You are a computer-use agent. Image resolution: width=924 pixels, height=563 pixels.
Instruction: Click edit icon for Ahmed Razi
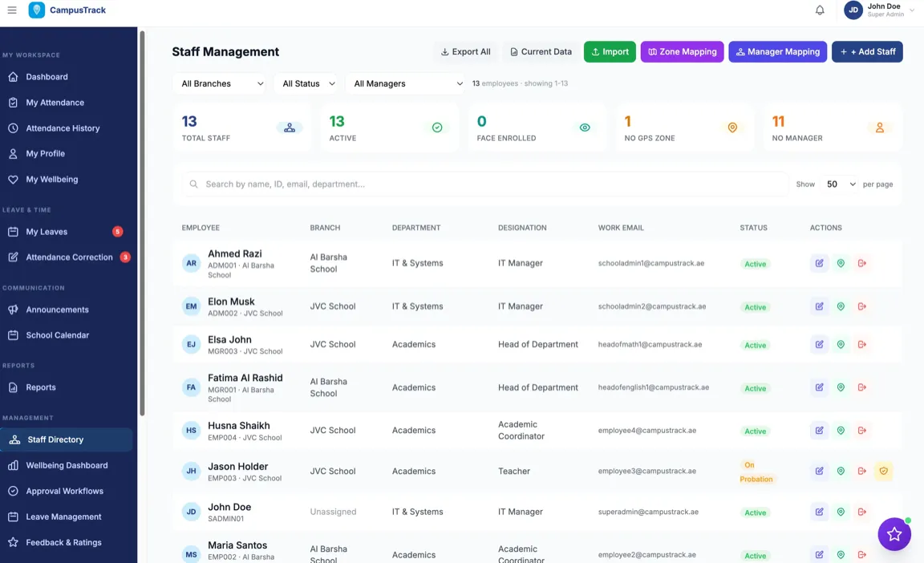[819, 263]
